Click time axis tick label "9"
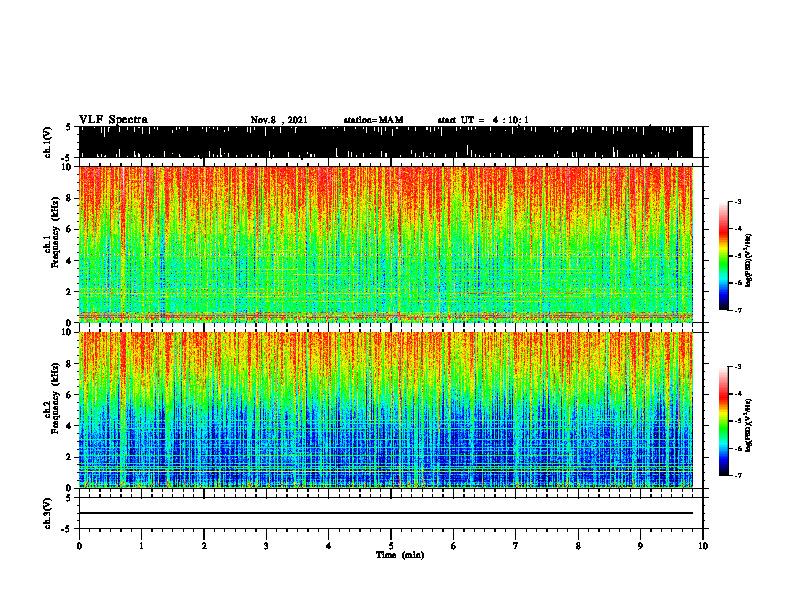 tap(640, 546)
